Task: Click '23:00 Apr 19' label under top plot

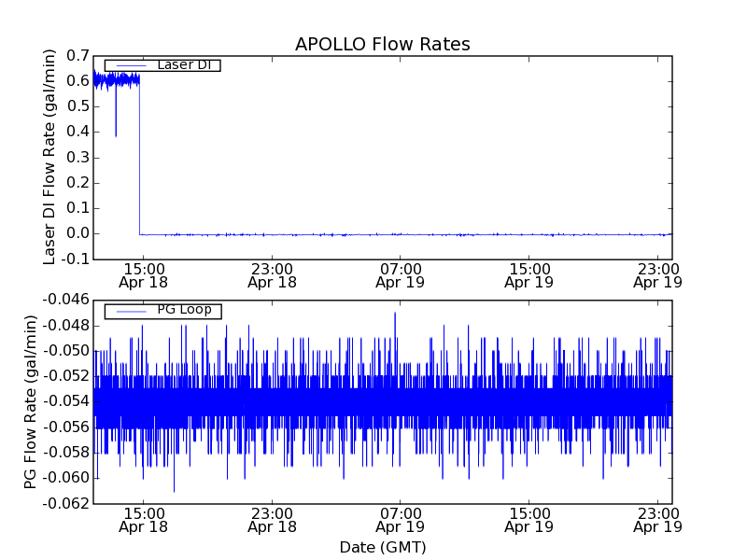Action: coord(657,276)
